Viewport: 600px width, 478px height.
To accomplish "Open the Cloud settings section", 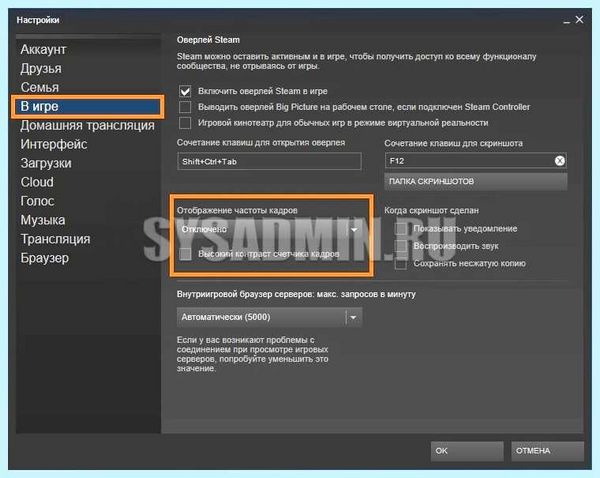I will click(37, 182).
